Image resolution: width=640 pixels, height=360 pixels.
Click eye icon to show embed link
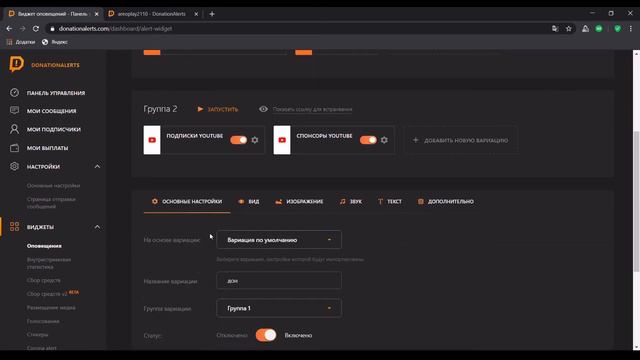[x=263, y=109]
